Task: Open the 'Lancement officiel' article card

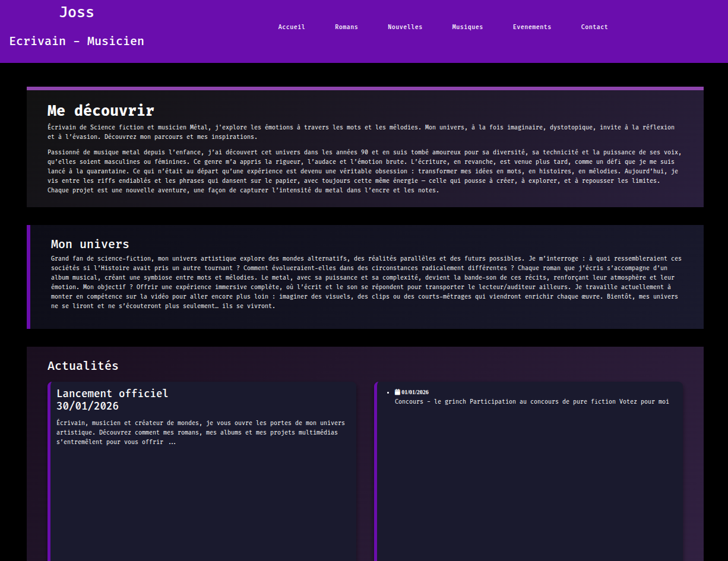Action: pyautogui.click(x=112, y=393)
